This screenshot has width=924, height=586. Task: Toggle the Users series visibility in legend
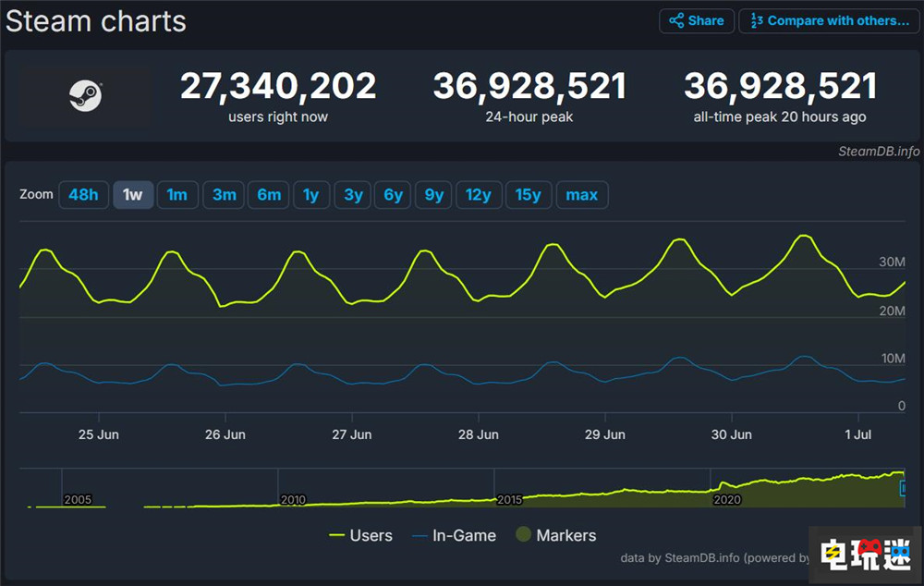(x=369, y=535)
